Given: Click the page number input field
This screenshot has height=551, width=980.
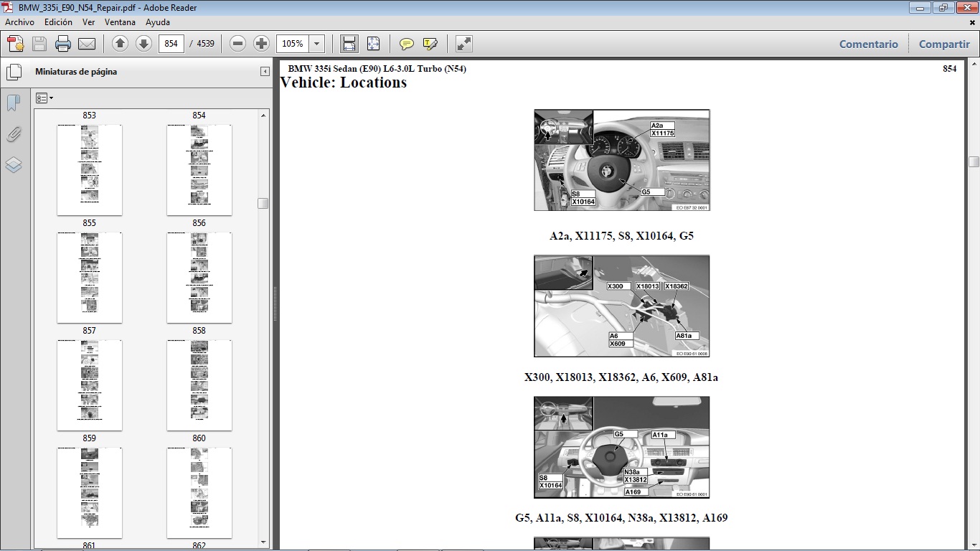Looking at the screenshot, I should 171,44.
